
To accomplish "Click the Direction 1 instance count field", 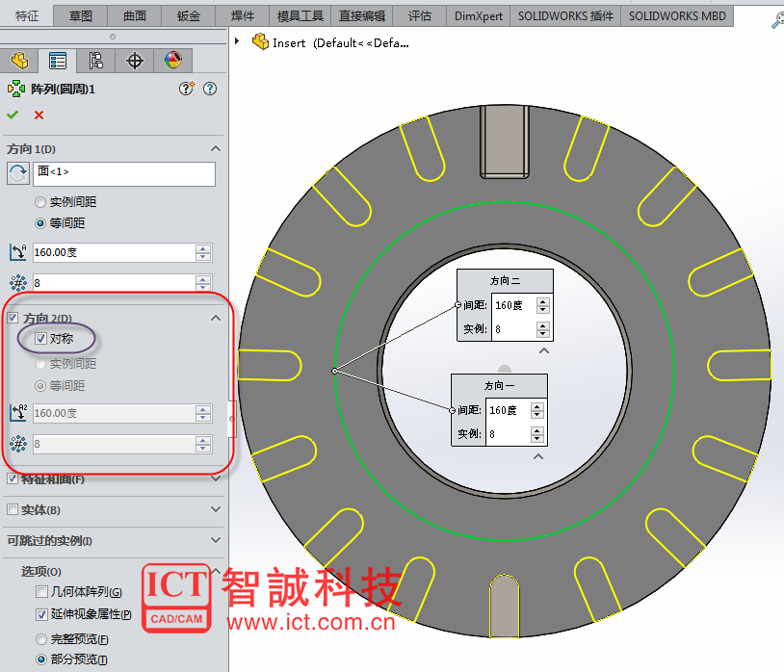I will pos(114,283).
